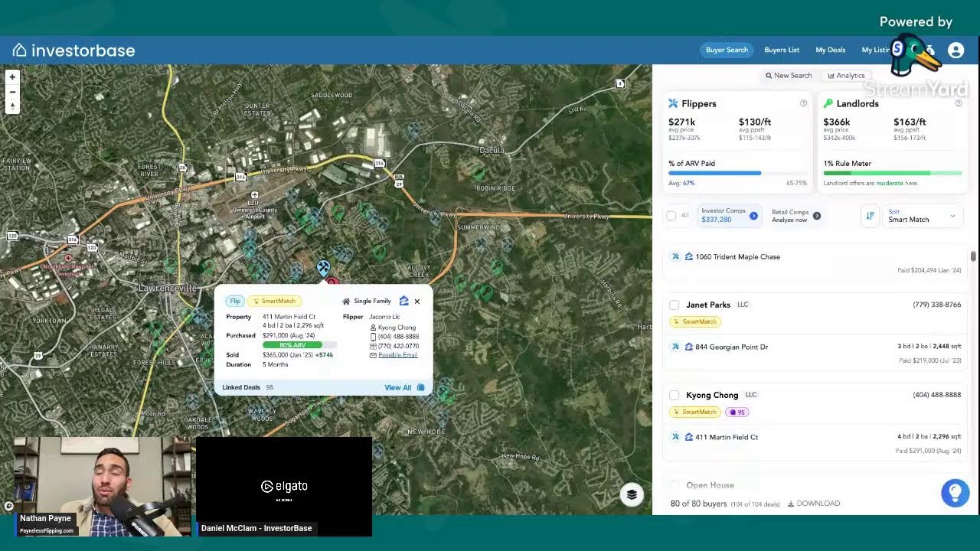Image resolution: width=980 pixels, height=551 pixels.
Task: Click New Search button
Action: pos(789,76)
